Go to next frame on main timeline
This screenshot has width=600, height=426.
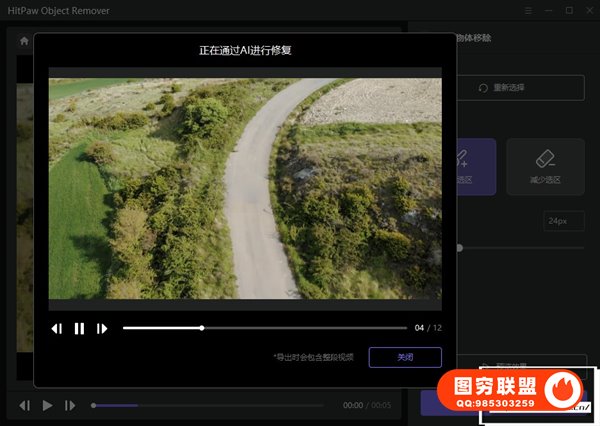70,405
